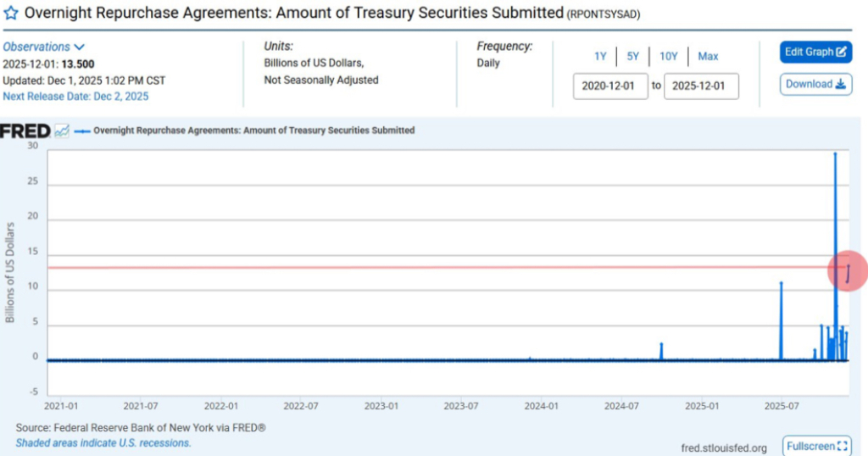Show the Max date range
The image size is (868, 456).
tap(708, 56)
